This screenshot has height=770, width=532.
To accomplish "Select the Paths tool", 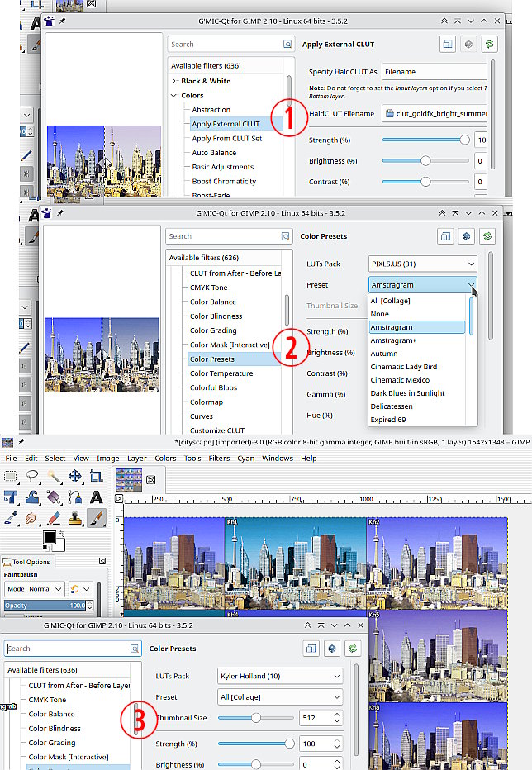I will [74, 497].
